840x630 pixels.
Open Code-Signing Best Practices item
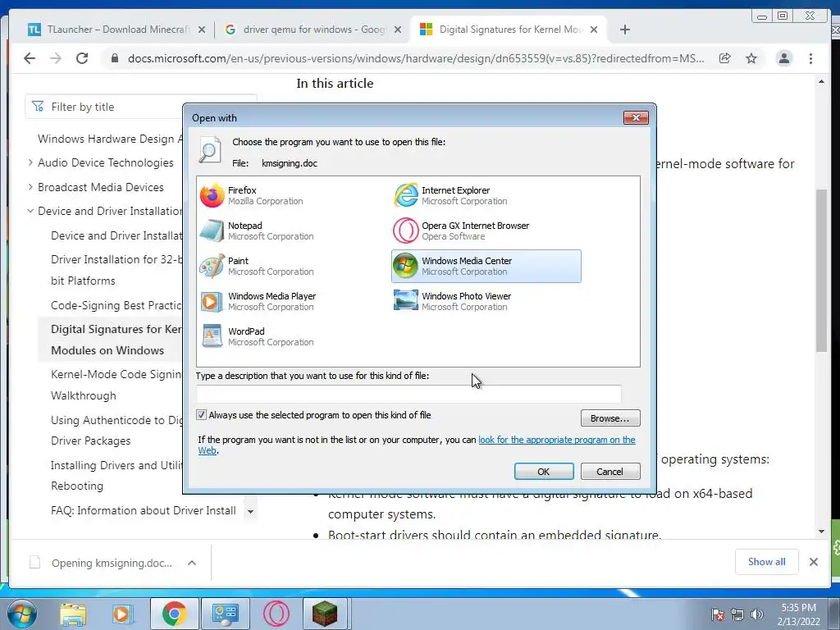(116, 305)
